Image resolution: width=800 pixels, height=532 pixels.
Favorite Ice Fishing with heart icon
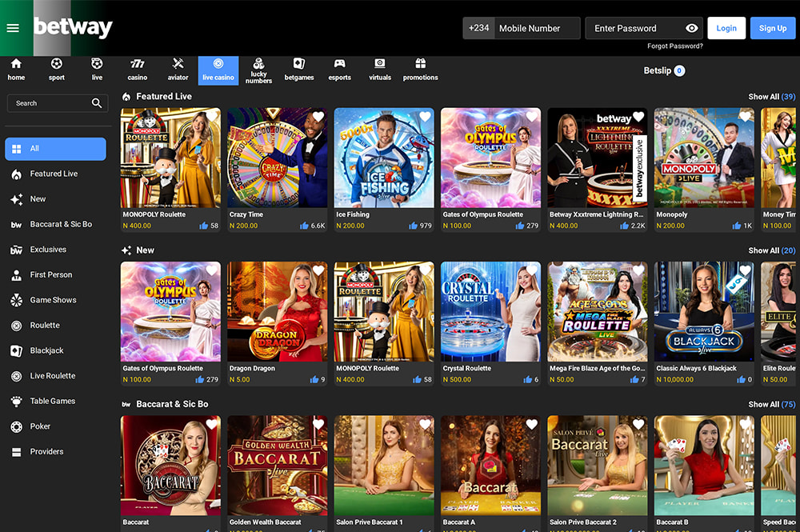point(425,117)
